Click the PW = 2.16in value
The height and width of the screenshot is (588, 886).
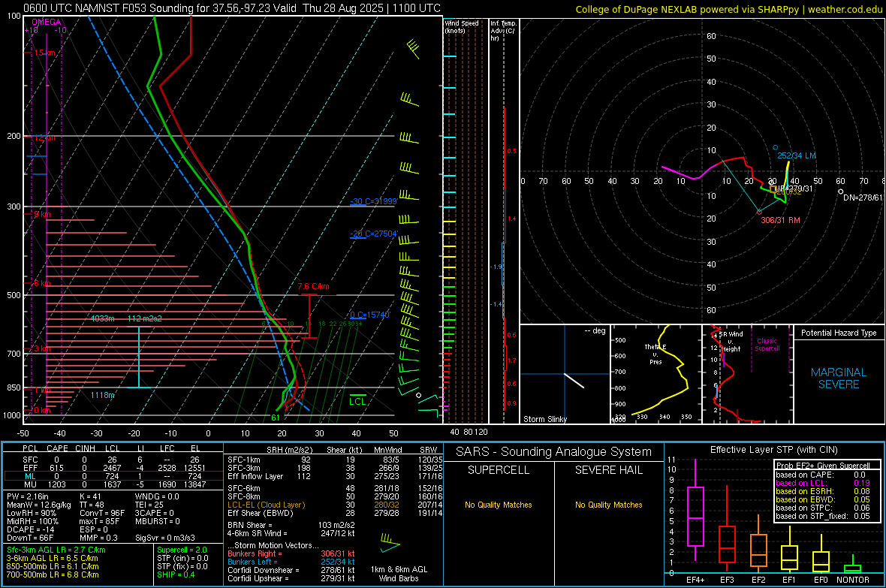pyautogui.click(x=28, y=496)
